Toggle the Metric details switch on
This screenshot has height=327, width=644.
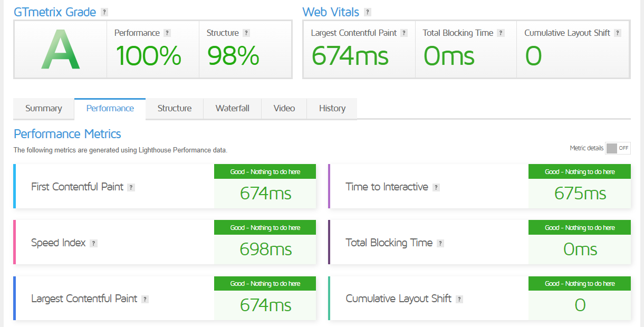[x=618, y=148]
